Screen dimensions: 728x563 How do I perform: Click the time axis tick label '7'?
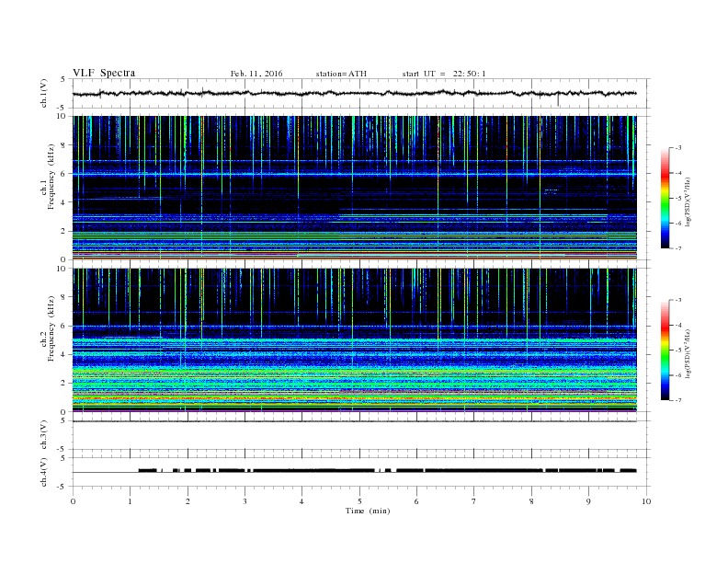(x=474, y=501)
